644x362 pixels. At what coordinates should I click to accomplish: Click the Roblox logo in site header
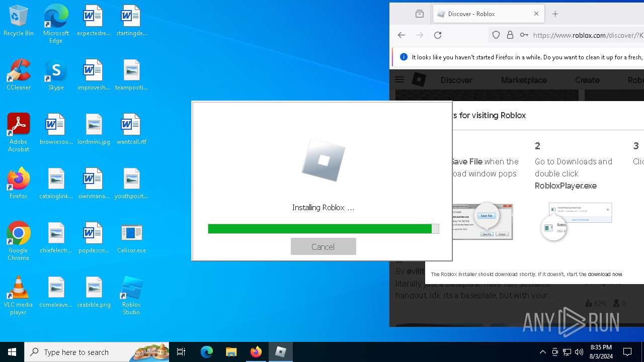pyautogui.click(x=419, y=79)
